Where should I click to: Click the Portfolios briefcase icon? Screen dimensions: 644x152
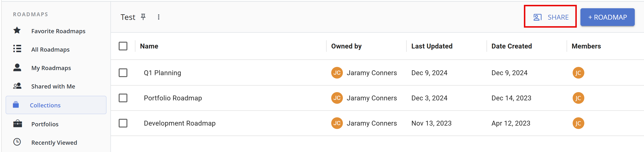[x=17, y=124]
